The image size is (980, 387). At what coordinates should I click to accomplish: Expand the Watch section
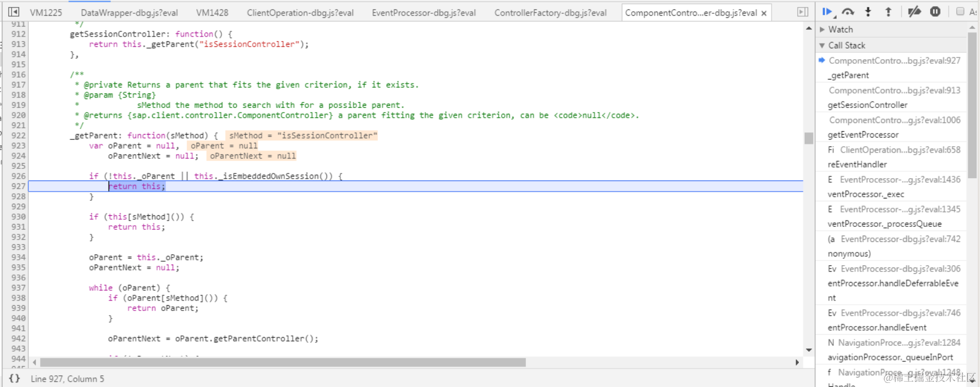click(892, 29)
